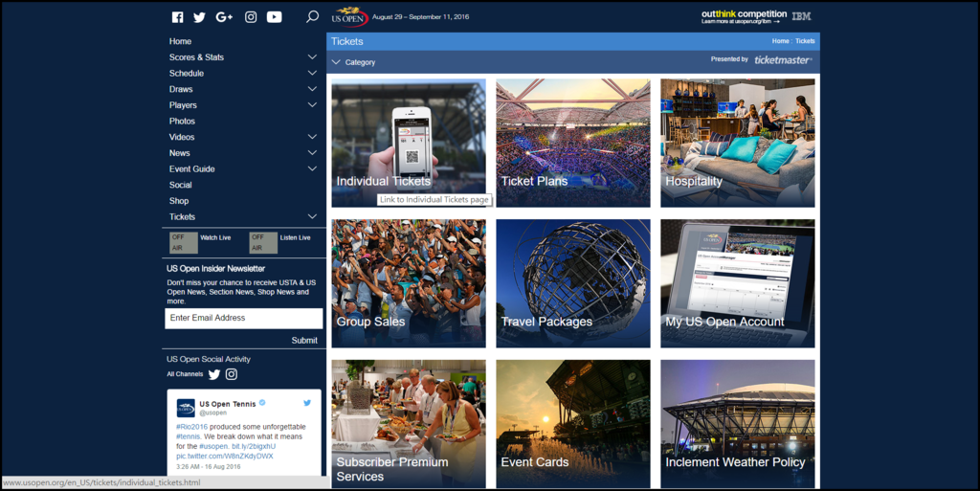Click the tweet timestamp 3:26 AM

pos(208,467)
